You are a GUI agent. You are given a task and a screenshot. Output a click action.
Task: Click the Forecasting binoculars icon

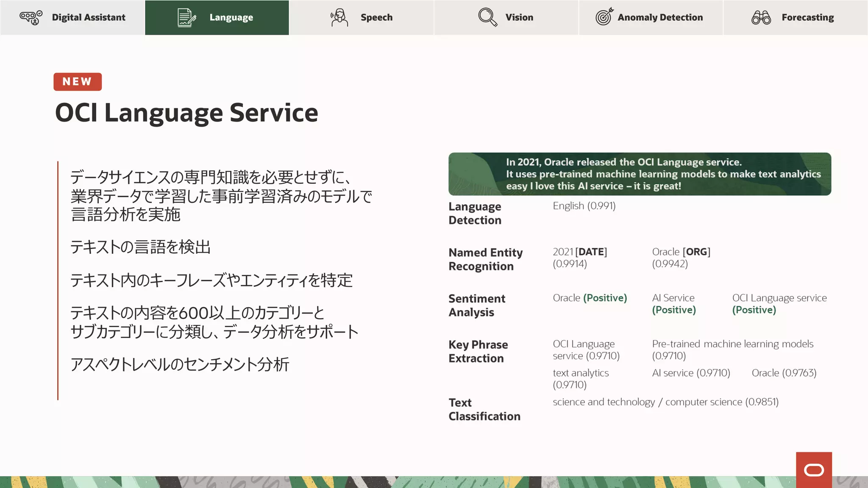pyautogui.click(x=761, y=17)
